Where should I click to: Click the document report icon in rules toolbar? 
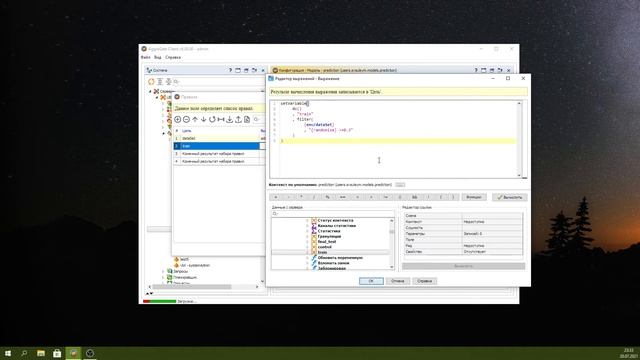[x=247, y=119]
